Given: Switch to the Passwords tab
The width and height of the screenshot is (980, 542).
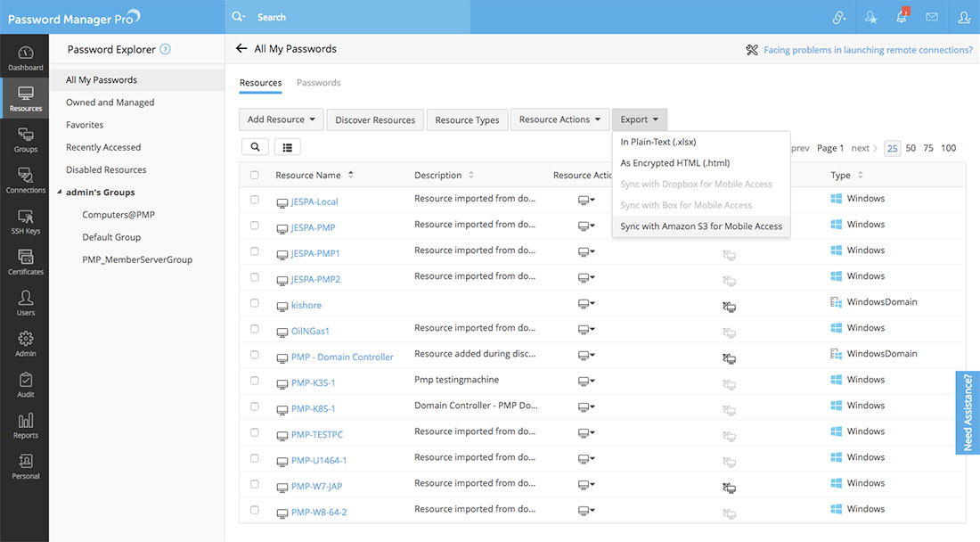Looking at the screenshot, I should tap(318, 83).
